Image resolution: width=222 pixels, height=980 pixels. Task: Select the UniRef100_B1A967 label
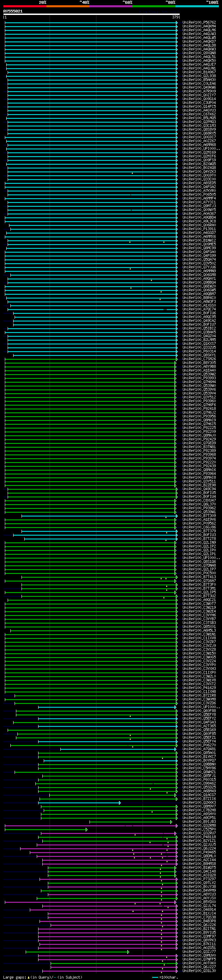(199, 72)
